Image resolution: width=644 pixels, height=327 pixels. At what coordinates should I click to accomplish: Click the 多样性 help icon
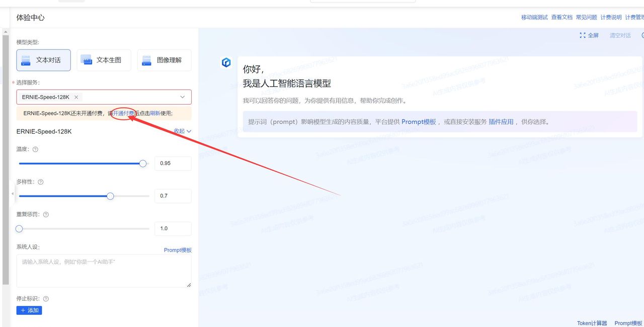tap(41, 182)
